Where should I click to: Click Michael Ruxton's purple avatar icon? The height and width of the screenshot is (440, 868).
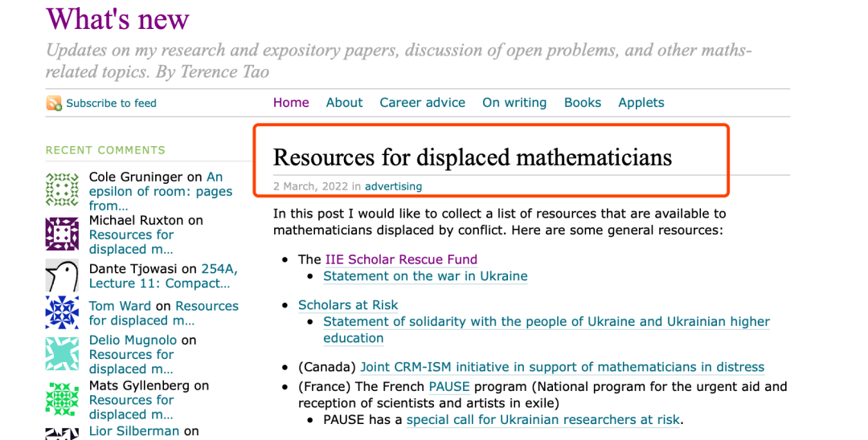coord(62,234)
